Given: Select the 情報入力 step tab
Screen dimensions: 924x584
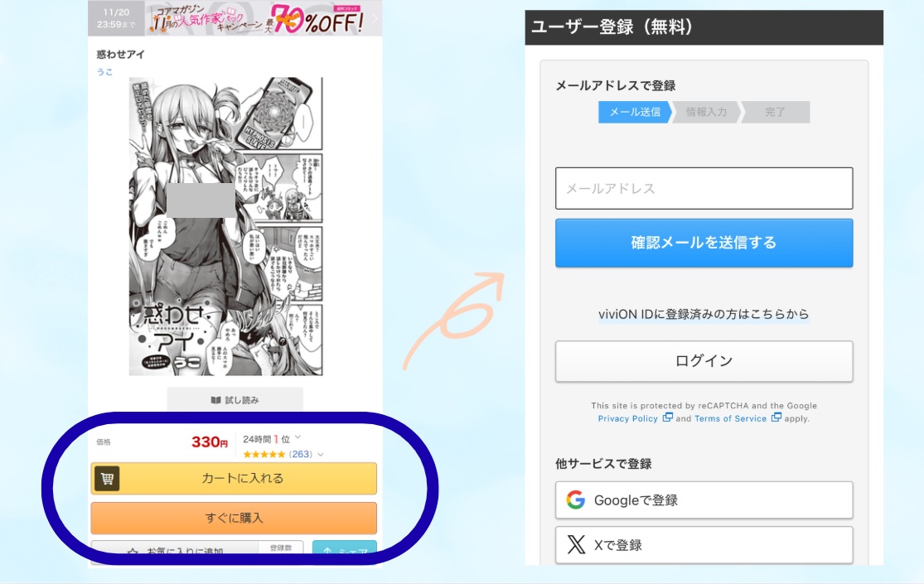Looking at the screenshot, I should click(706, 112).
